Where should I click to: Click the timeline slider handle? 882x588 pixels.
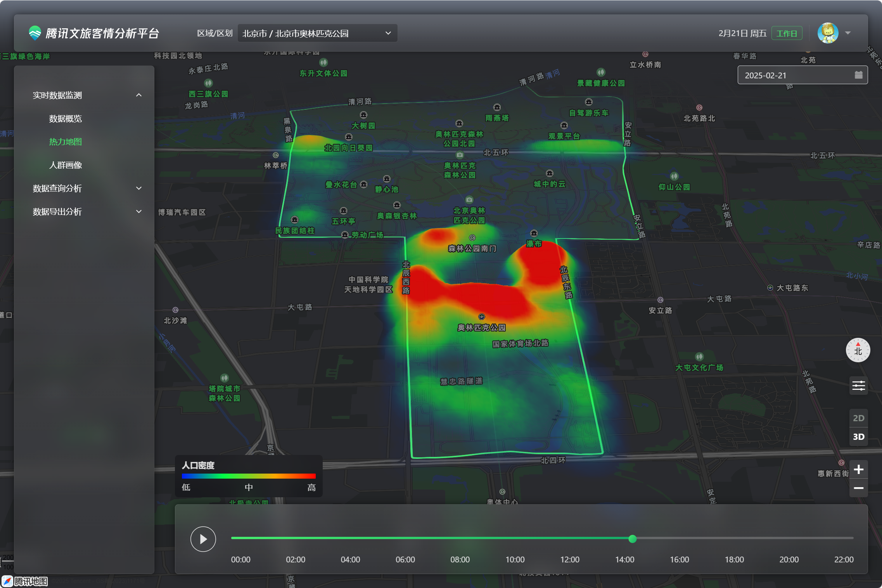click(x=632, y=538)
